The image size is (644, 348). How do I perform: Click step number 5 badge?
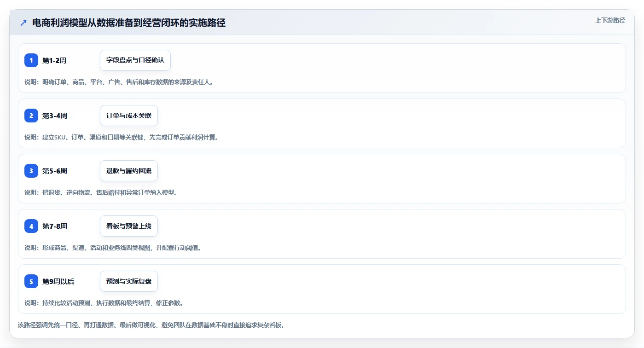[31, 281]
